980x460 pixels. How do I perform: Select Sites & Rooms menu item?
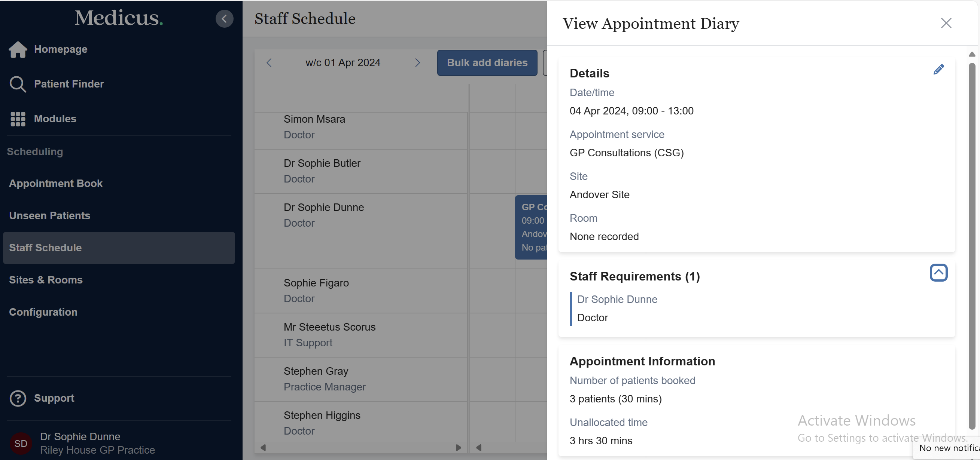pos(46,280)
